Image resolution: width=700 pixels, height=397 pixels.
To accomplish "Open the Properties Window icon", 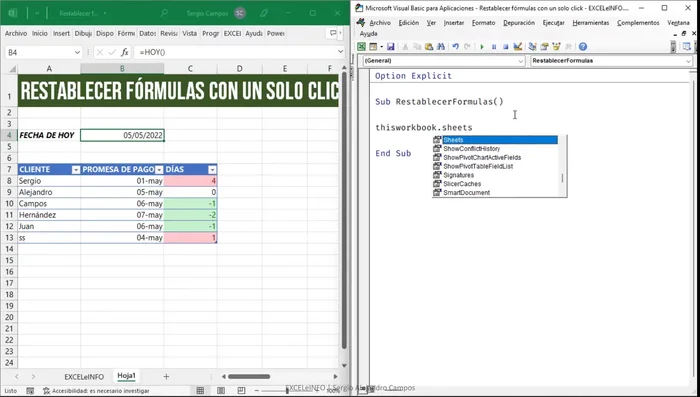I will [544, 46].
